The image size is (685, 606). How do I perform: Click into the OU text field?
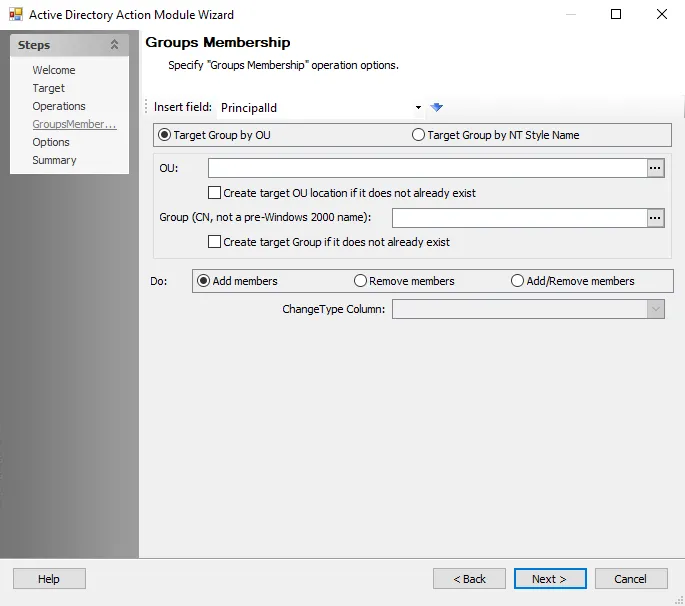[x=427, y=168]
